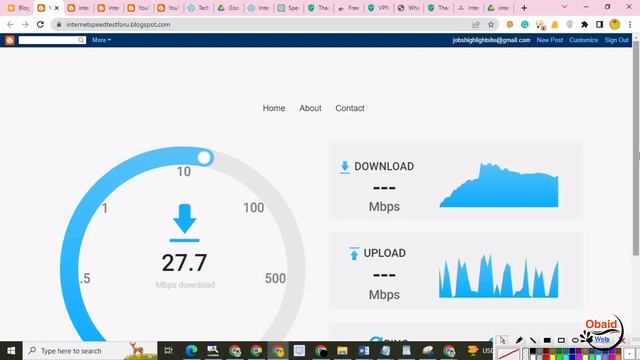Viewport: 640px width, 360px height.
Task: Switch to the Sper tab
Action: pos(289,8)
